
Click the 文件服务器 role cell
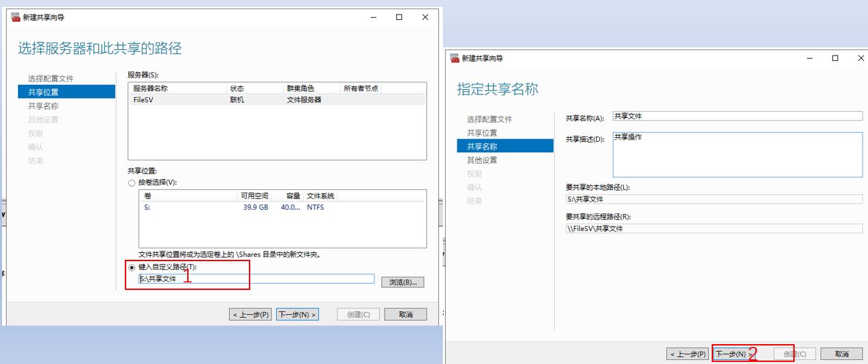pyautogui.click(x=304, y=99)
